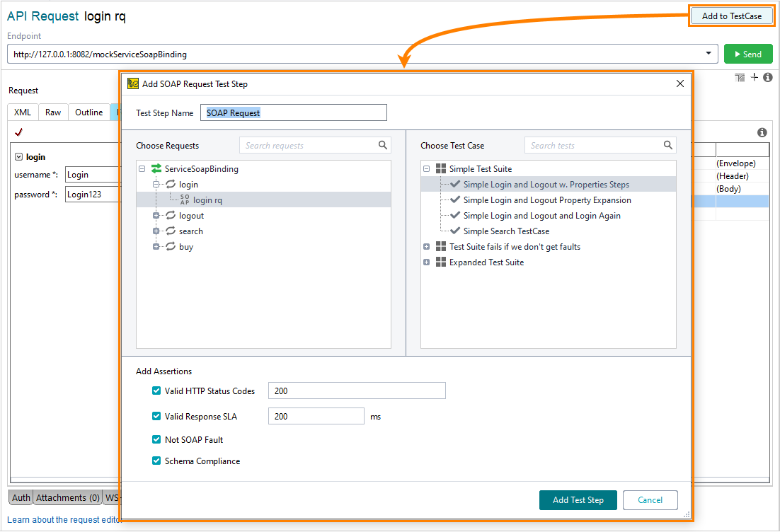Click the plus icon near the top-right corner
This screenshot has width=780, height=532.
click(x=754, y=77)
